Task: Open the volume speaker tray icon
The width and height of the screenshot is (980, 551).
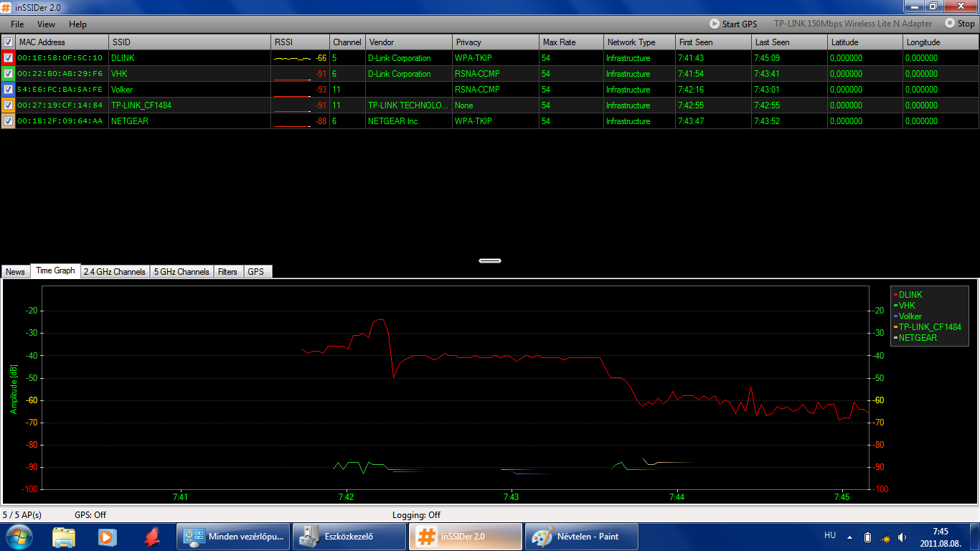Action: coord(902,537)
